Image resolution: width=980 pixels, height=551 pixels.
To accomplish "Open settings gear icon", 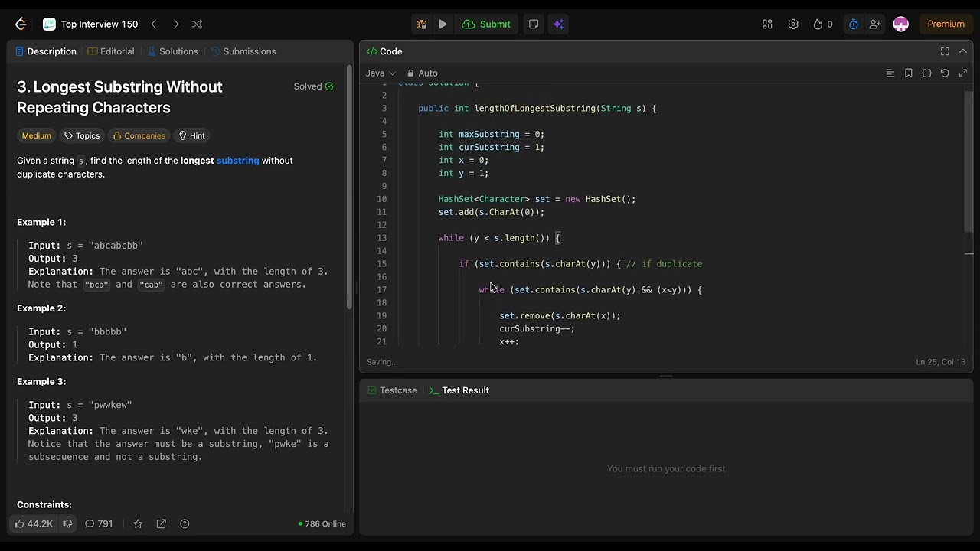I will [793, 24].
